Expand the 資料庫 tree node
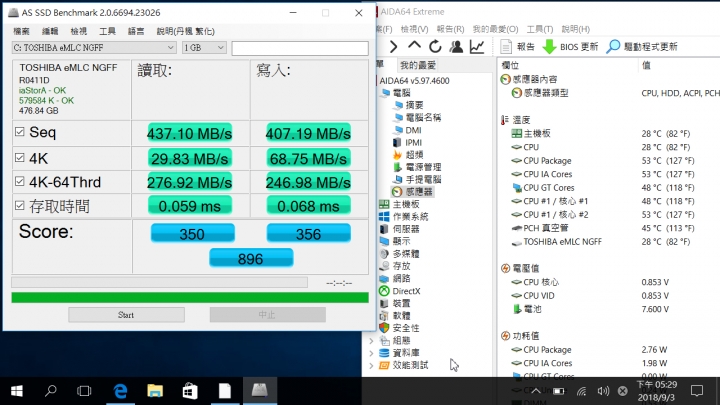The width and height of the screenshot is (720, 405). pos(371,353)
